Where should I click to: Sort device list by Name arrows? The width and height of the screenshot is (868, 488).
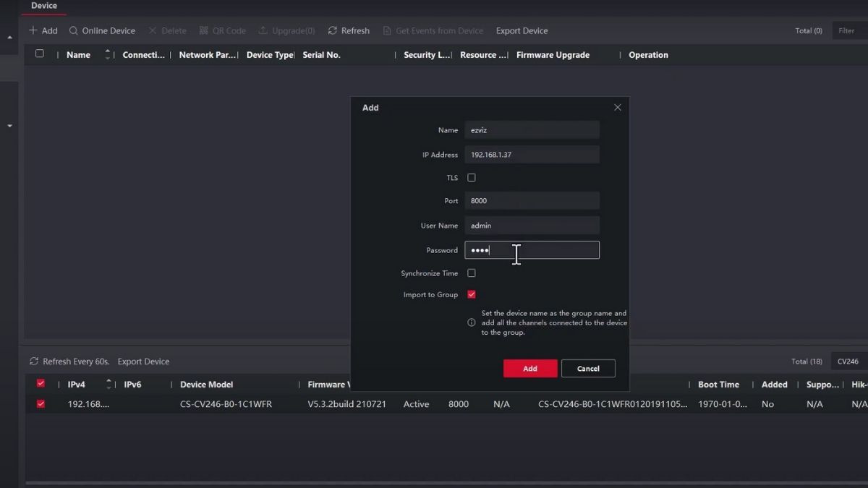tap(108, 55)
